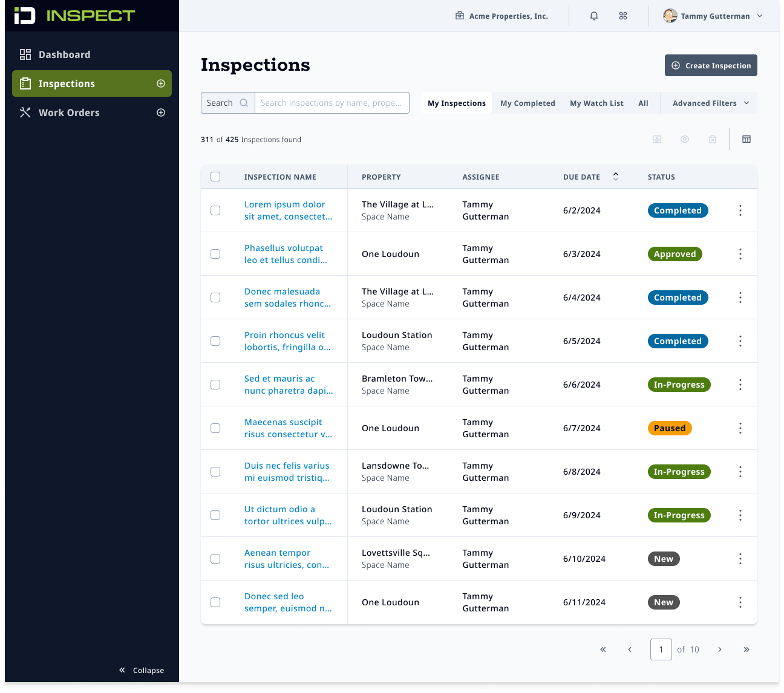
Task: Collapse the sidebar
Action: click(142, 670)
